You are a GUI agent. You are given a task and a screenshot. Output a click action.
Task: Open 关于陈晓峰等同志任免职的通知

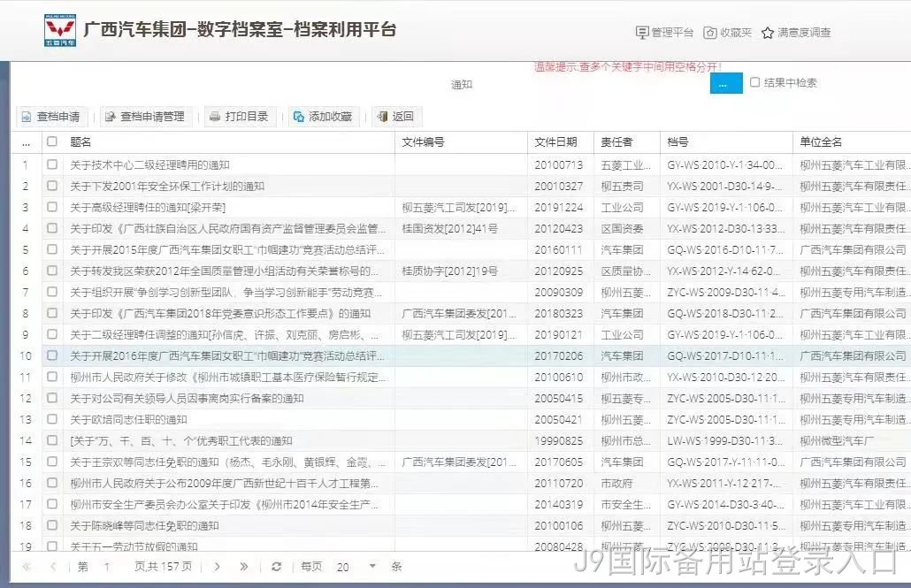click(x=144, y=526)
